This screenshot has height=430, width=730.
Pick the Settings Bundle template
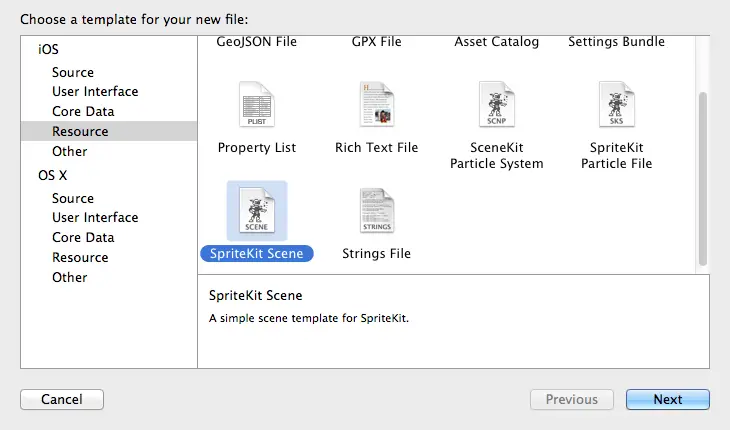[616, 42]
